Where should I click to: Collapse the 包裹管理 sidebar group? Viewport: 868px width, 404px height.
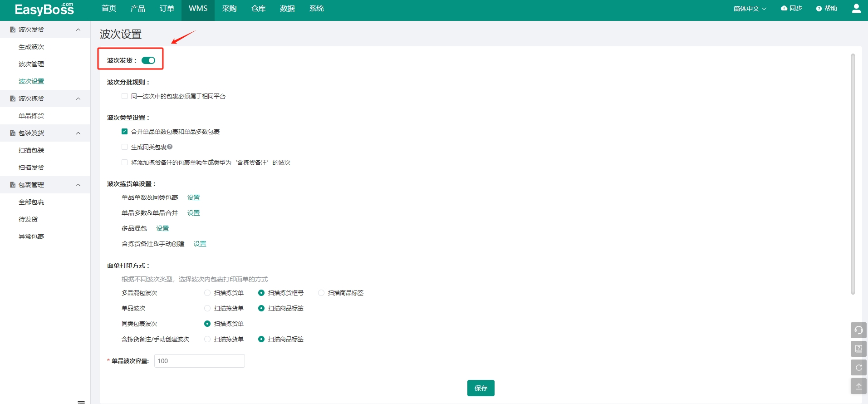point(78,185)
